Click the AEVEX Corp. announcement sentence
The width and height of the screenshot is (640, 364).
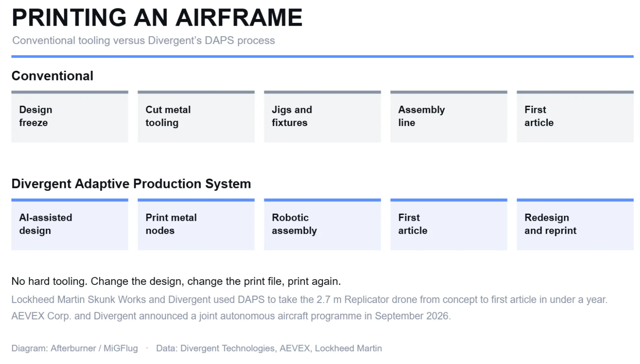tap(231, 316)
